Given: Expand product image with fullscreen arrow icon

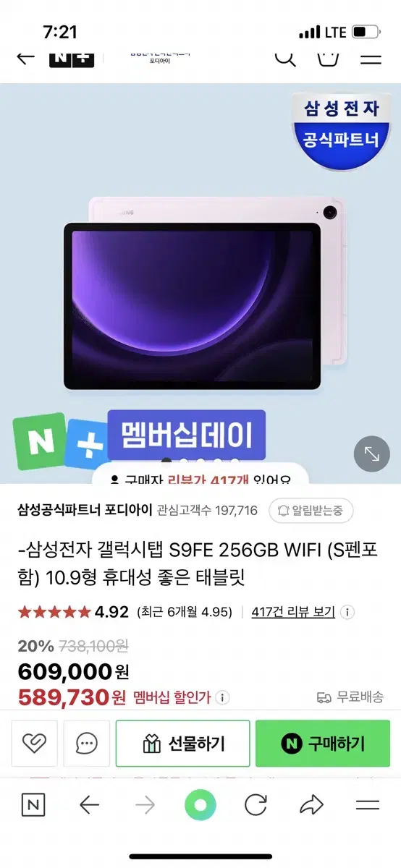Looking at the screenshot, I should [x=372, y=454].
